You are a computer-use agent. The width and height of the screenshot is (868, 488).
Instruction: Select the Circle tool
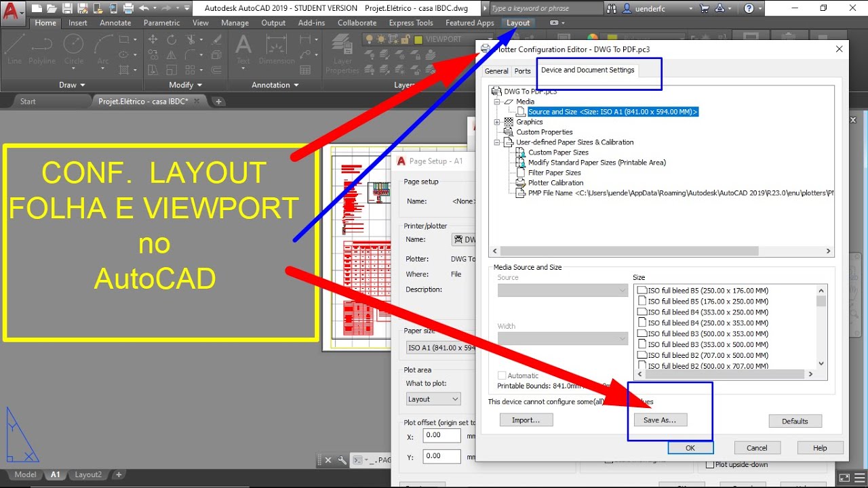click(73, 50)
